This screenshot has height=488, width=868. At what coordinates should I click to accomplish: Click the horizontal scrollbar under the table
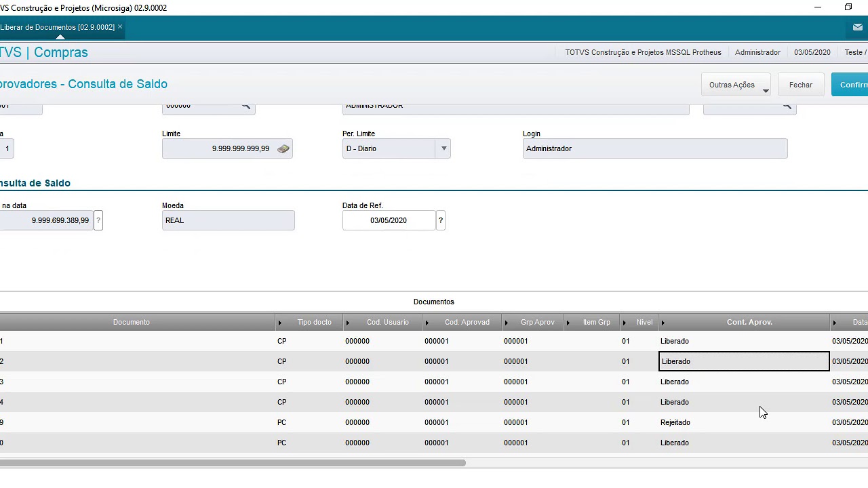coord(233,463)
